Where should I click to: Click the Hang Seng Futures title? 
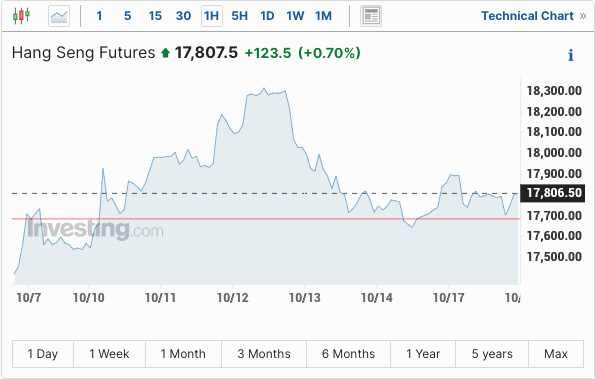click(83, 53)
